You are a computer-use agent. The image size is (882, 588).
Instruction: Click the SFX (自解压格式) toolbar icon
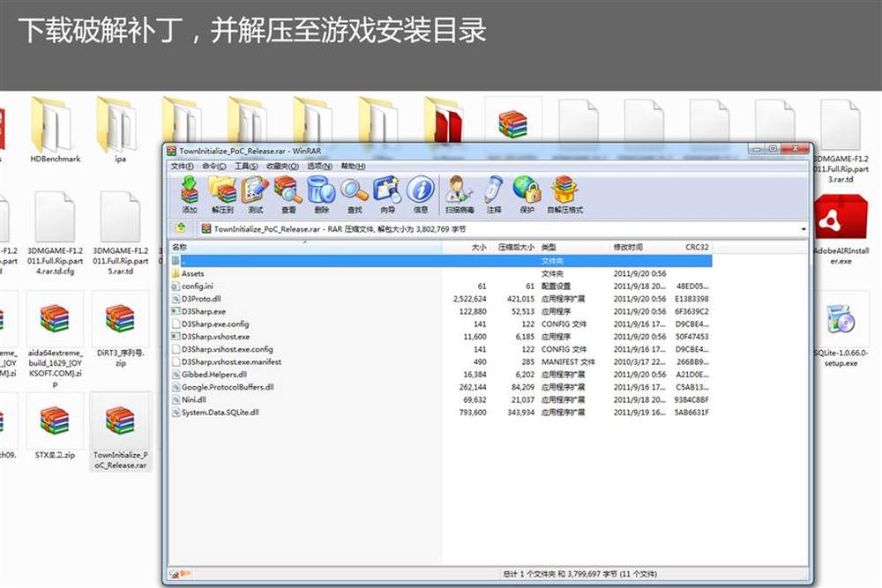pos(564,195)
